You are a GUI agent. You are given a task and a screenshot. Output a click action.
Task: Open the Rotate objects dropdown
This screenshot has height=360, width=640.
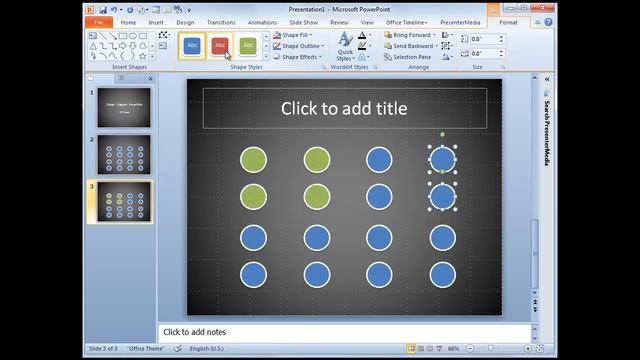pyautogui.click(x=447, y=57)
